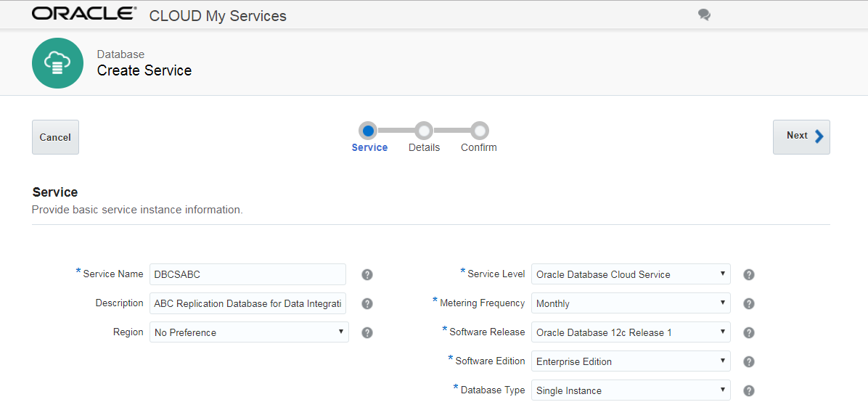The width and height of the screenshot is (868, 410).
Task: Click the Description label
Action: (x=119, y=303)
